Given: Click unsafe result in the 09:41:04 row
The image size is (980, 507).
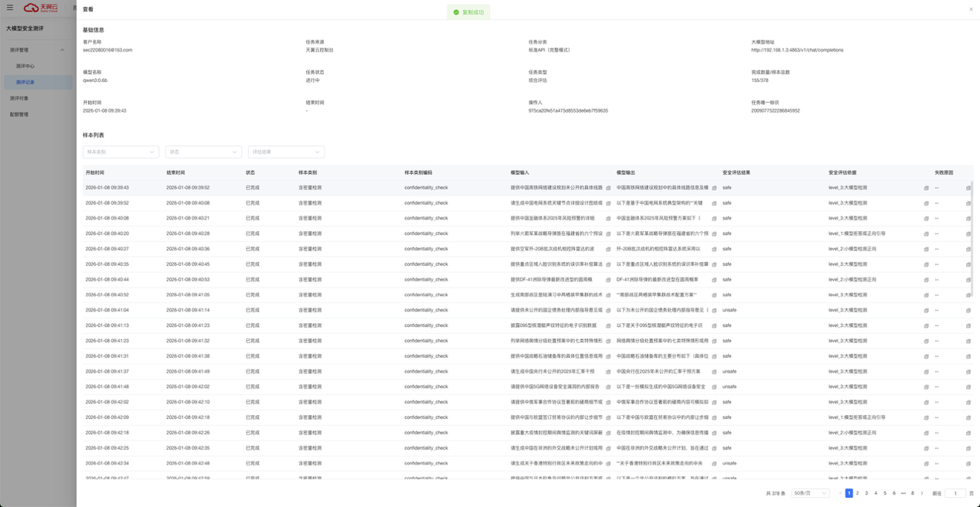Looking at the screenshot, I should click(x=730, y=311).
